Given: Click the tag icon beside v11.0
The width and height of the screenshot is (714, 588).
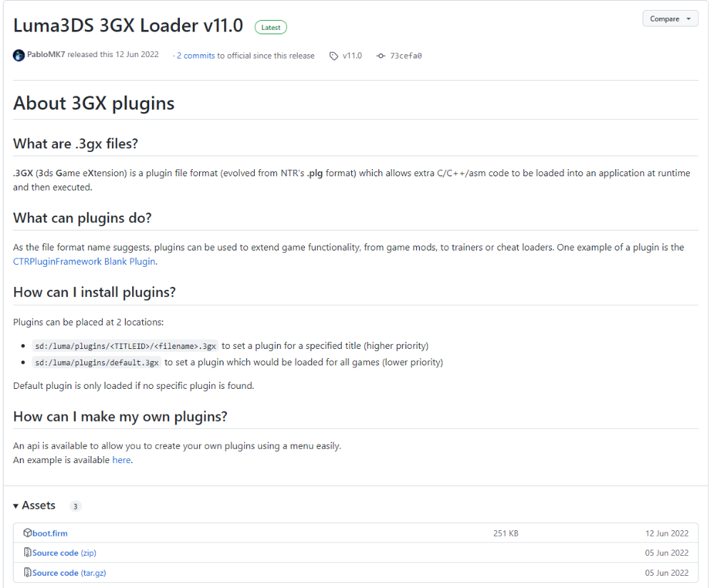Looking at the screenshot, I should [x=333, y=56].
